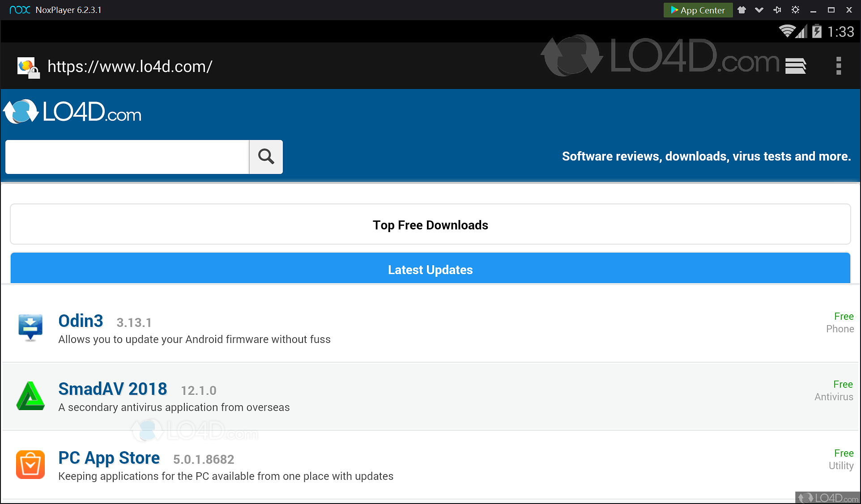Viewport: 861px width, 504px height.
Task: Expand the NoxPlayer dropdown arrow menu
Action: 759,10
